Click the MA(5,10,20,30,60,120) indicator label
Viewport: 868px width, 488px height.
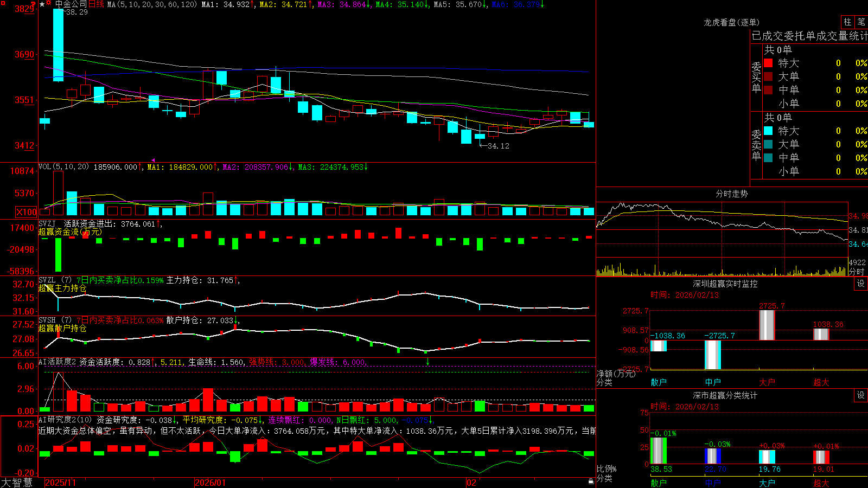pos(152,4)
